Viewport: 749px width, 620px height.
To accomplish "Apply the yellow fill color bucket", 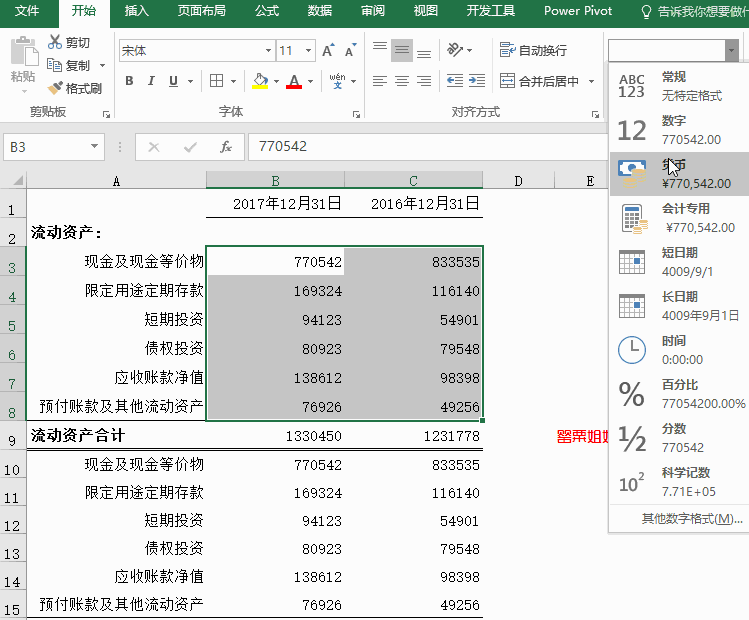I will (260, 81).
